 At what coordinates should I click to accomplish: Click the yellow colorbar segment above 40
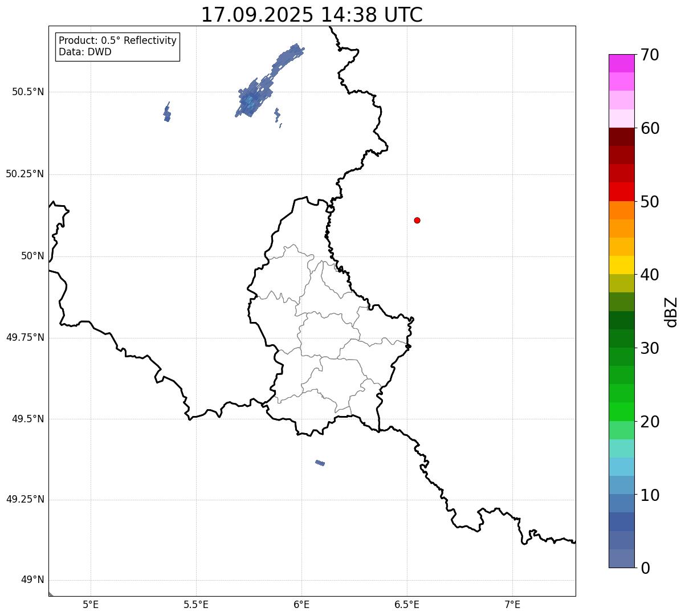click(622, 265)
